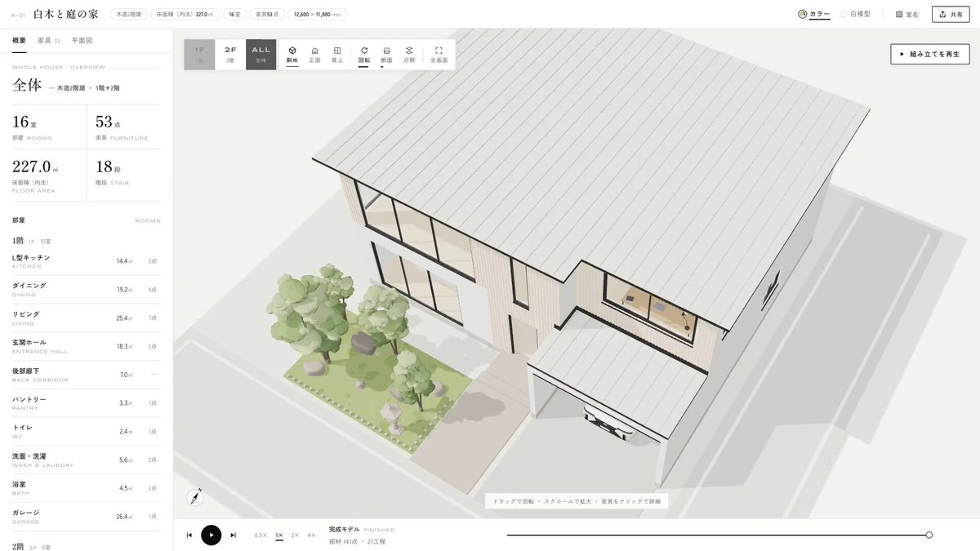Select 洗面・洗濯 room row
980x551 pixels.
[x=86, y=460]
